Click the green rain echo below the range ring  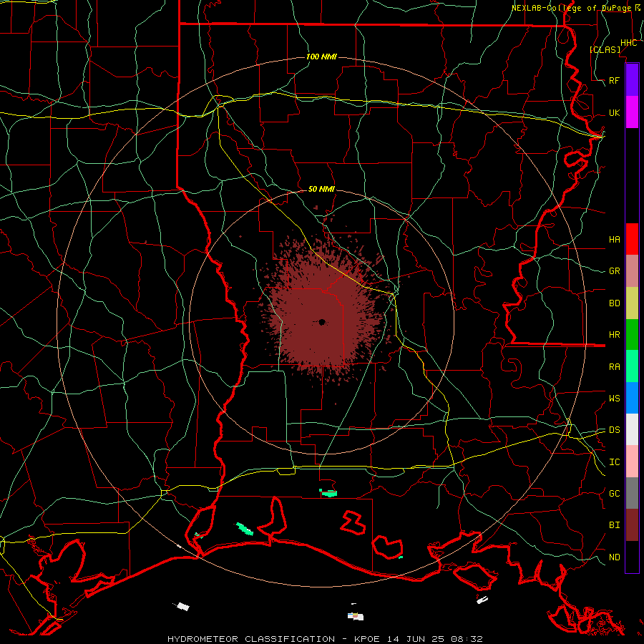[x=328, y=493]
